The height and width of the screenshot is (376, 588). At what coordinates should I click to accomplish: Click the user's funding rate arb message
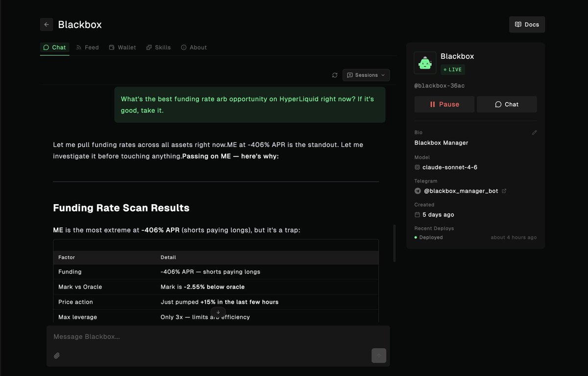pos(250,105)
